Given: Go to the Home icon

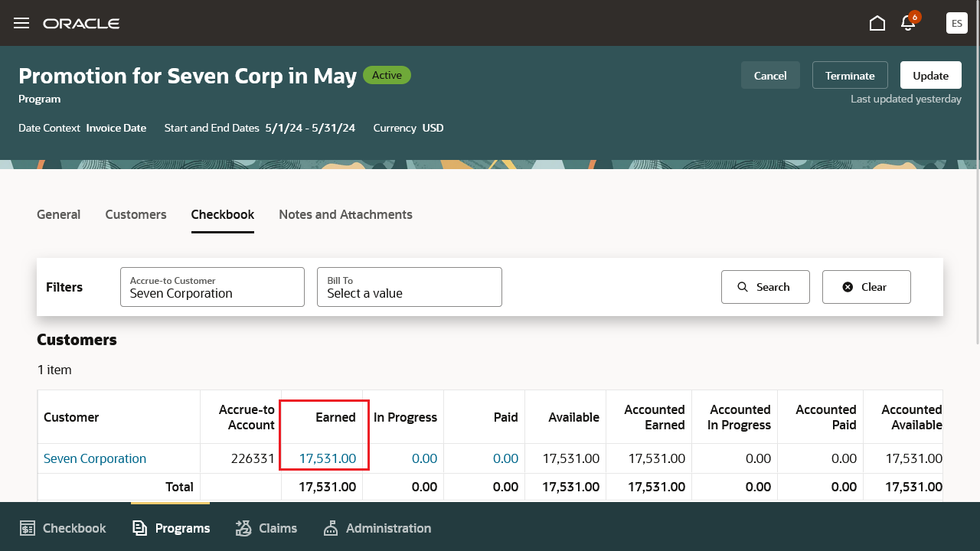Looking at the screenshot, I should point(877,23).
